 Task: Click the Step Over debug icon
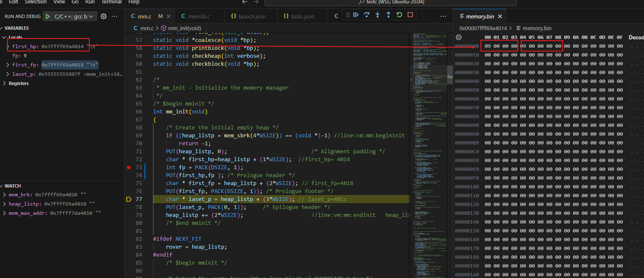[x=367, y=15]
